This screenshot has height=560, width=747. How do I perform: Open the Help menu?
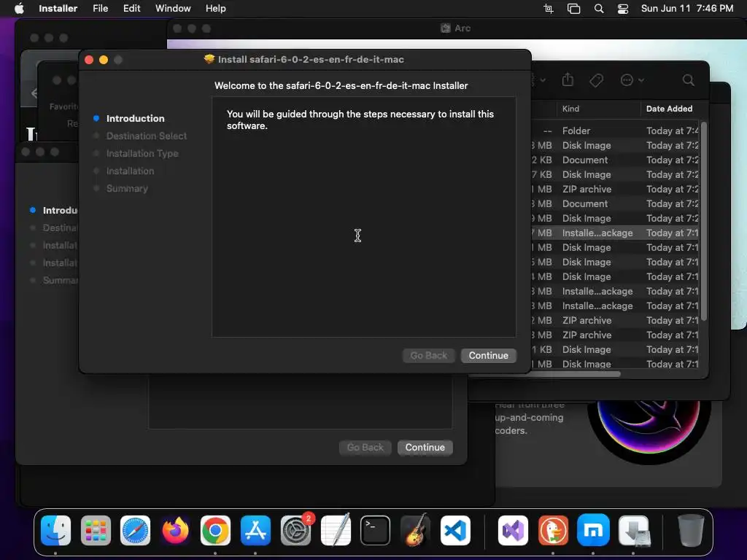215,8
